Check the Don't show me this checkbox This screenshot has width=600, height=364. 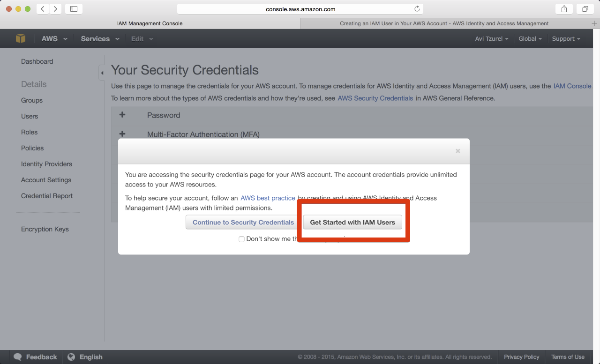click(241, 239)
